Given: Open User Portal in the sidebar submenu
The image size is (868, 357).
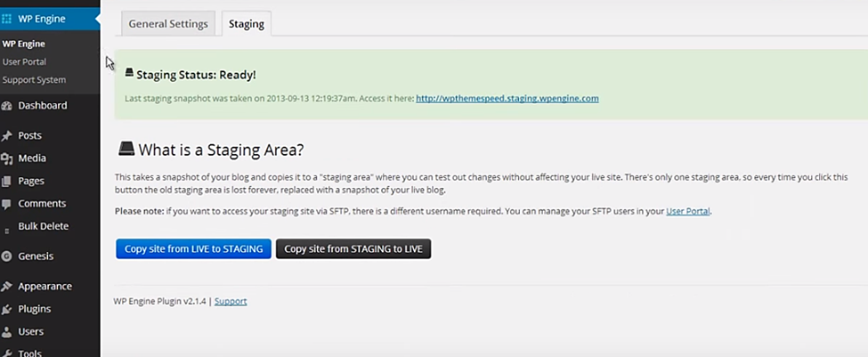Looking at the screenshot, I should pos(24,62).
